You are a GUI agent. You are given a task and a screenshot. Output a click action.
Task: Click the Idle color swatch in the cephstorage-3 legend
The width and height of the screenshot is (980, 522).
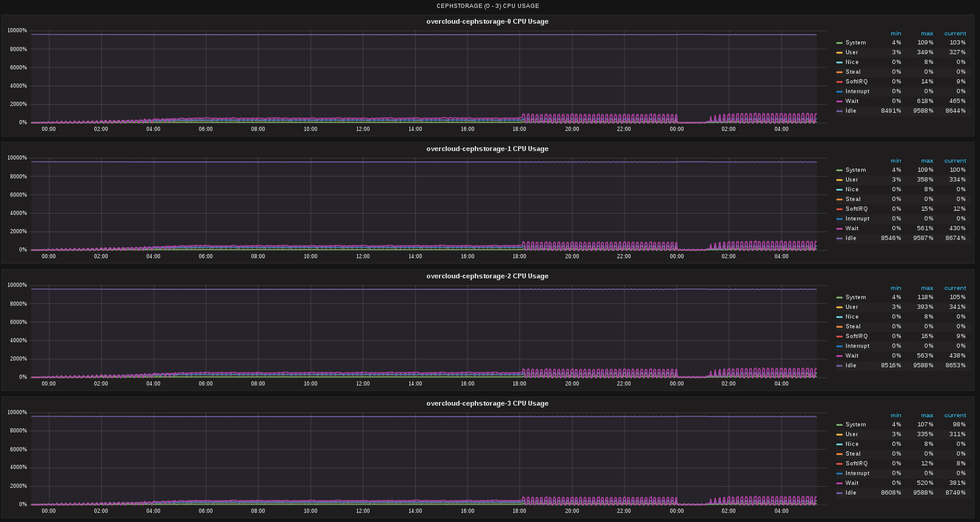click(839, 493)
